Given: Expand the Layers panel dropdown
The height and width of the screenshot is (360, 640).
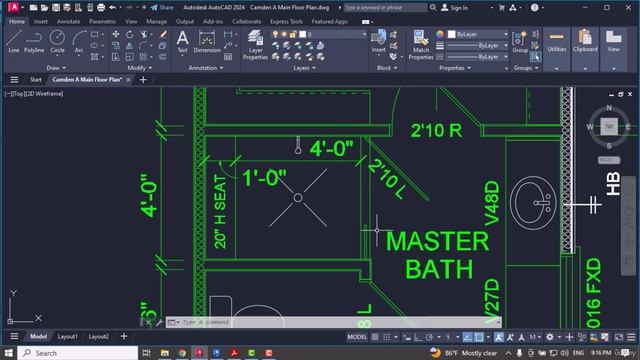Looking at the screenshot, I should [x=304, y=68].
